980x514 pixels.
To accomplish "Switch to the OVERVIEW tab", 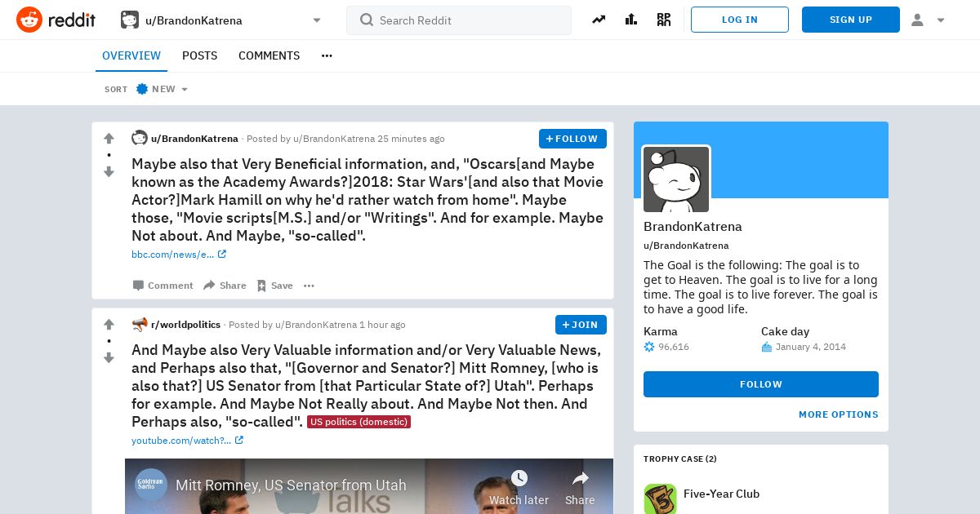I will 131,55.
